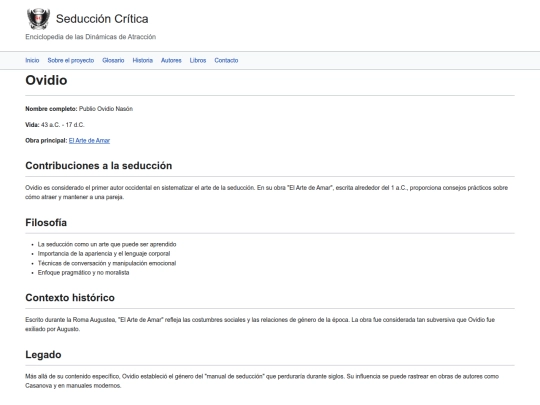
Task: Click the Seducción Crítica shield logo
Action: click(38, 19)
